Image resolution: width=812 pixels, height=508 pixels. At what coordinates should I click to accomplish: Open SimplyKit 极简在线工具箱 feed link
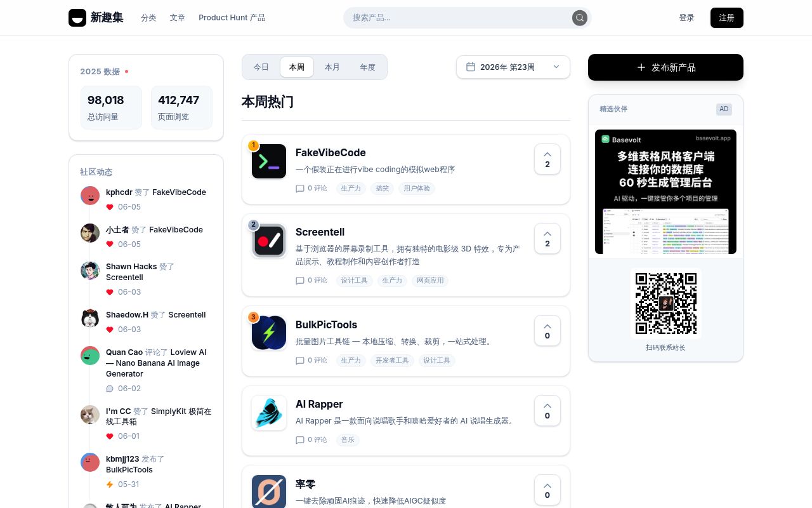coord(159,417)
